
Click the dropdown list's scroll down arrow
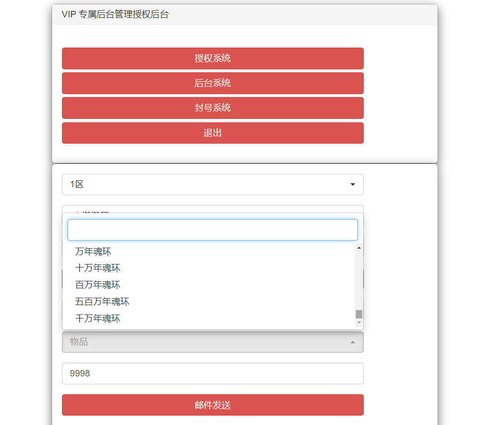coord(359,322)
